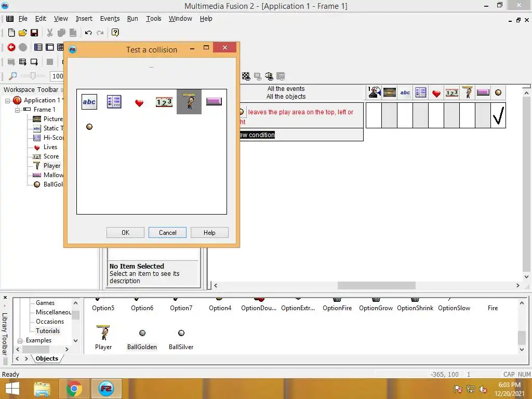Confirm the collision dialog with OK
This screenshot has width=532, height=399.
tap(126, 233)
